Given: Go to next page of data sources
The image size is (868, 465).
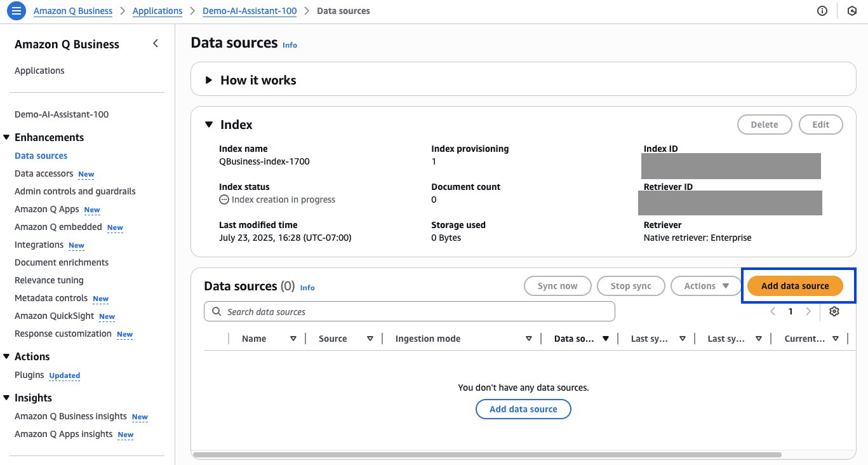Looking at the screenshot, I should click(x=808, y=311).
